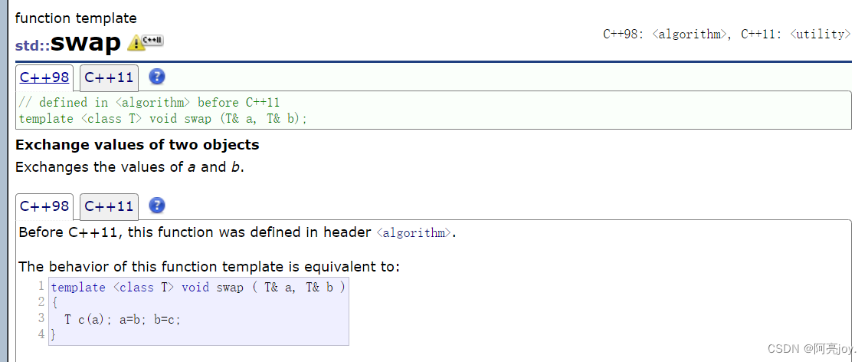Click the C++11 warning icon beside the swap title
The image size is (868, 362).
[x=146, y=42]
